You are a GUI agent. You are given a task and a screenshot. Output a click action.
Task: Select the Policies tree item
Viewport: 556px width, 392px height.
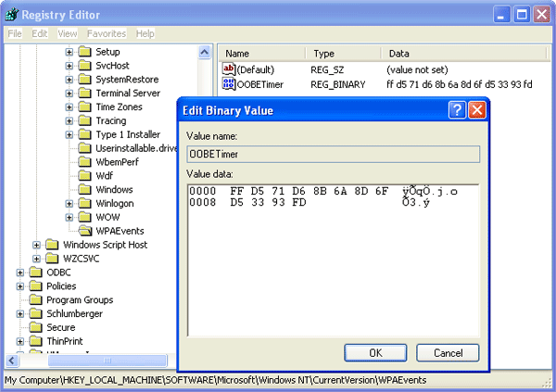point(61,286)
